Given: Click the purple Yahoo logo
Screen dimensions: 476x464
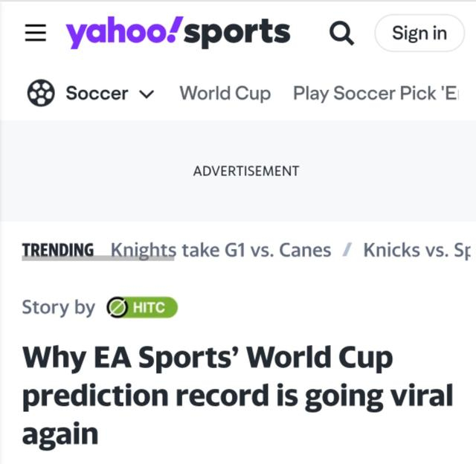Looking at the screenshot, I should (124, 32).
